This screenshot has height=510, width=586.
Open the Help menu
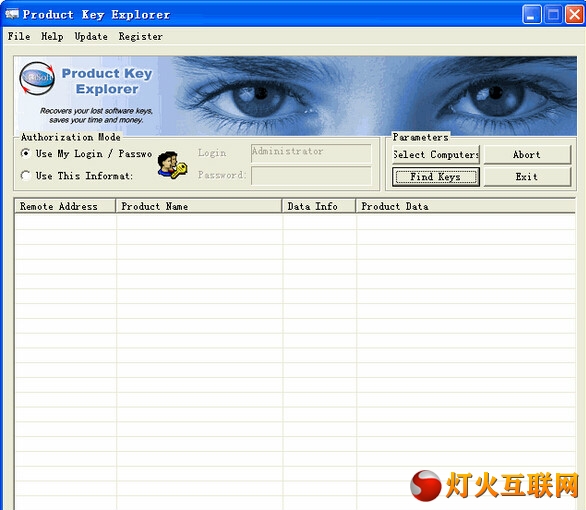click(52, 36)
